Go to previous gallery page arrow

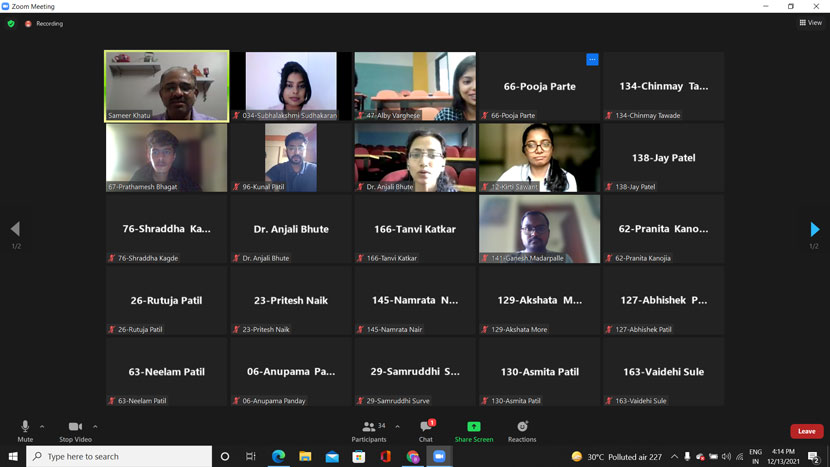pos(15,229)
